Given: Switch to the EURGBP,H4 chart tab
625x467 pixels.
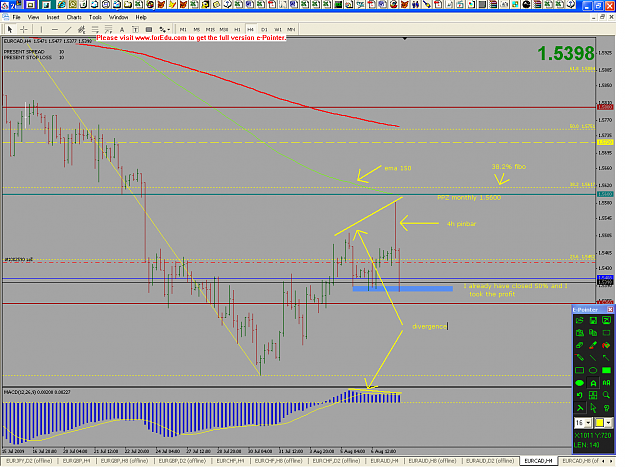Looking at the screenshot, I should pos(77,461).
